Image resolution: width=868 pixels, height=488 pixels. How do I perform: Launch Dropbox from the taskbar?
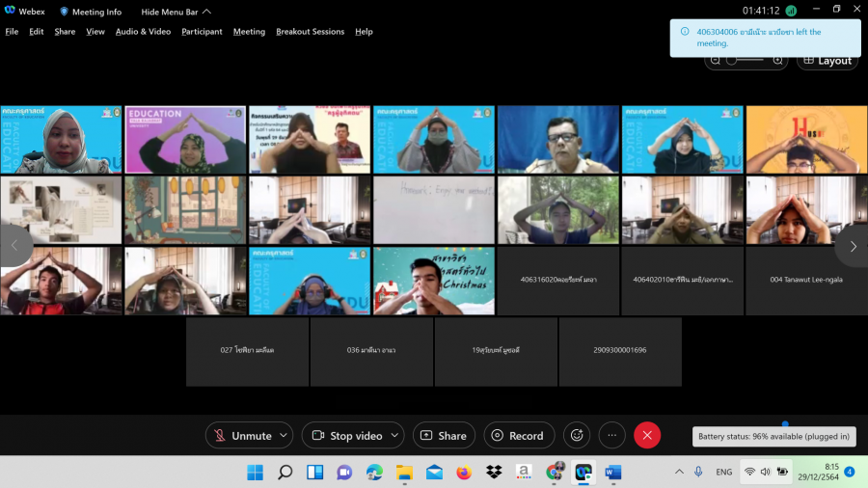click(x=494, y=472)
